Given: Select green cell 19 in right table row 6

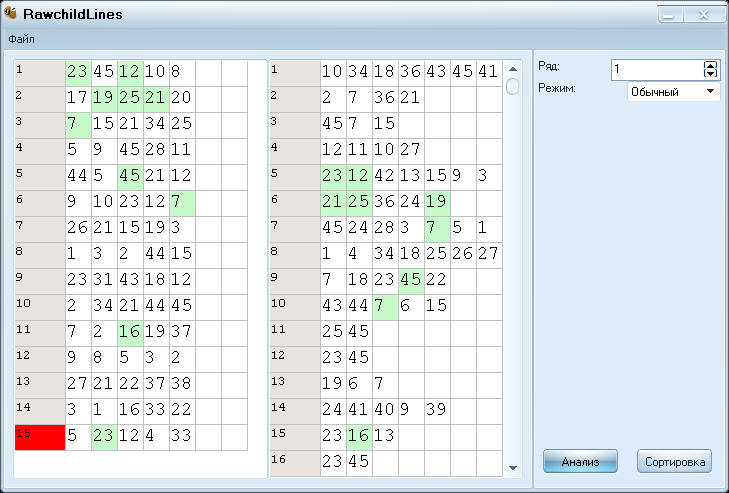Looking at the screenshot, I should click(437, 203).
